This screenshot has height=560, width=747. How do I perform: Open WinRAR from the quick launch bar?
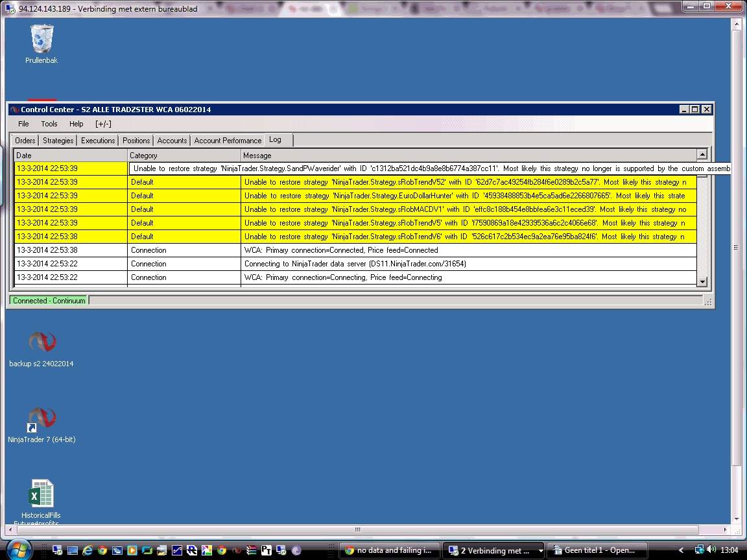point(252,550)
